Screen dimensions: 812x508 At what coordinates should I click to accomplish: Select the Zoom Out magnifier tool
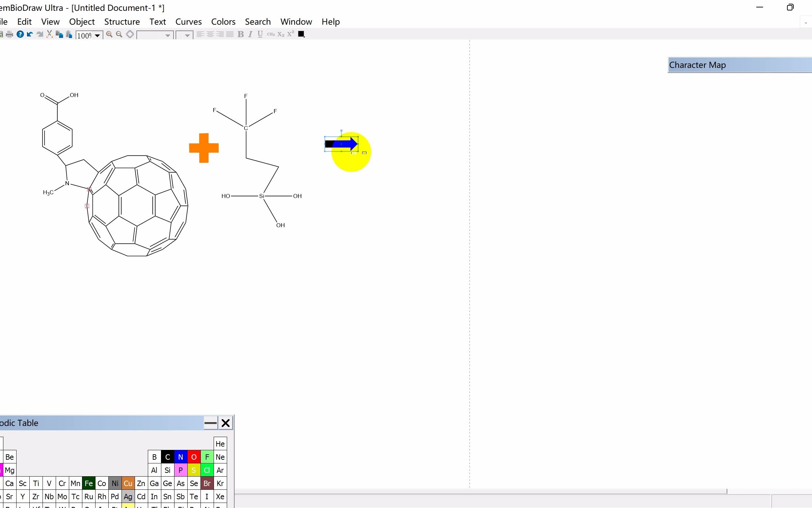point(119,34)
